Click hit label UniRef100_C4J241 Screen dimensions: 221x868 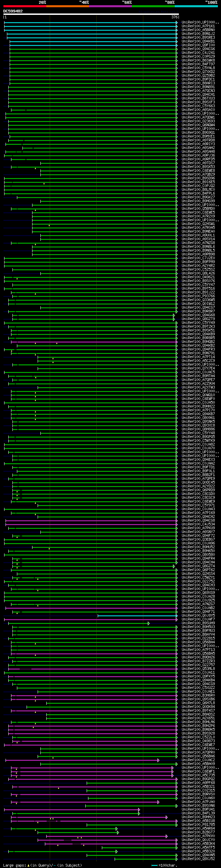198,53
